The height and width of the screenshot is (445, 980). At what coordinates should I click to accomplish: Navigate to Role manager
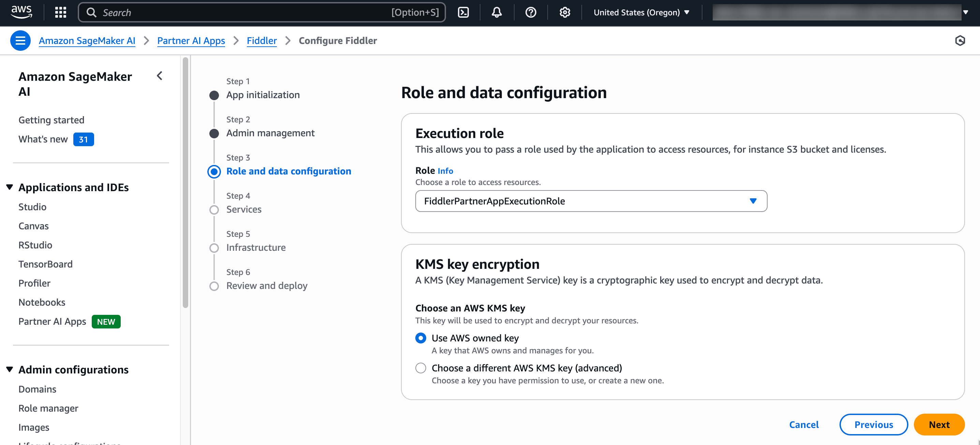click(48, 408)
